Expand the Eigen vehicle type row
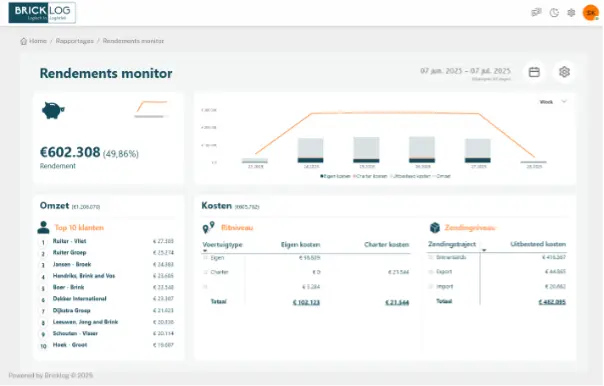Screen dimensions: 604x386 pyautogui.click(x=205, y=258)
